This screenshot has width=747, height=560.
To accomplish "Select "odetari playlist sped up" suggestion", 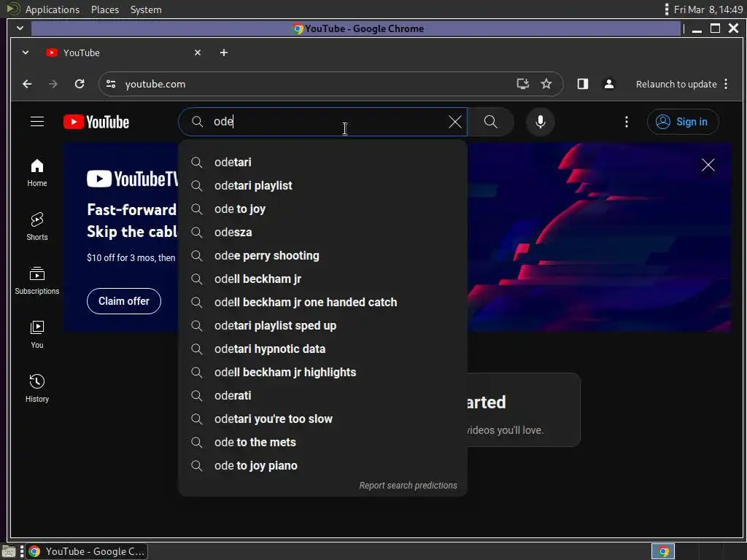I will point(323,326).
